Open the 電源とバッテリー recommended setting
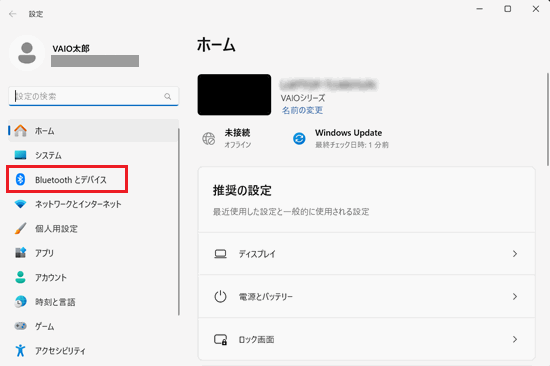Image resolution: width=550 pixels, height=366 pixels. click(x=367, y=297)
